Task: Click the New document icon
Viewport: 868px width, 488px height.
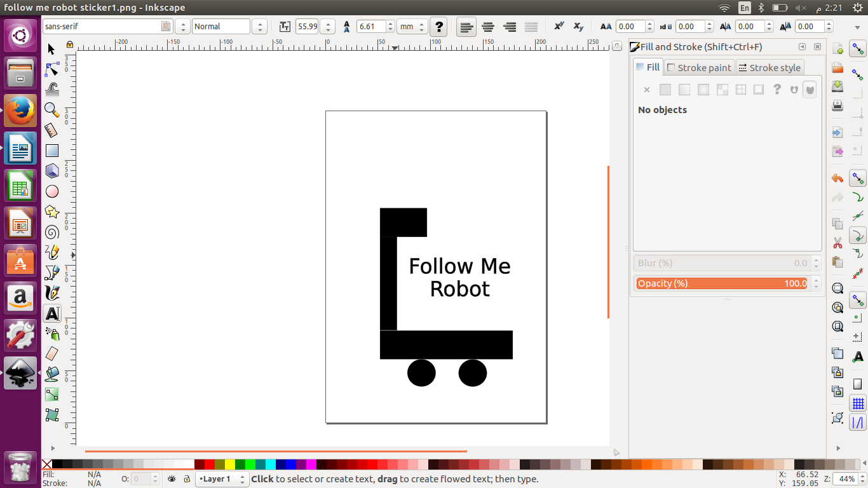Action: (837, 50)
